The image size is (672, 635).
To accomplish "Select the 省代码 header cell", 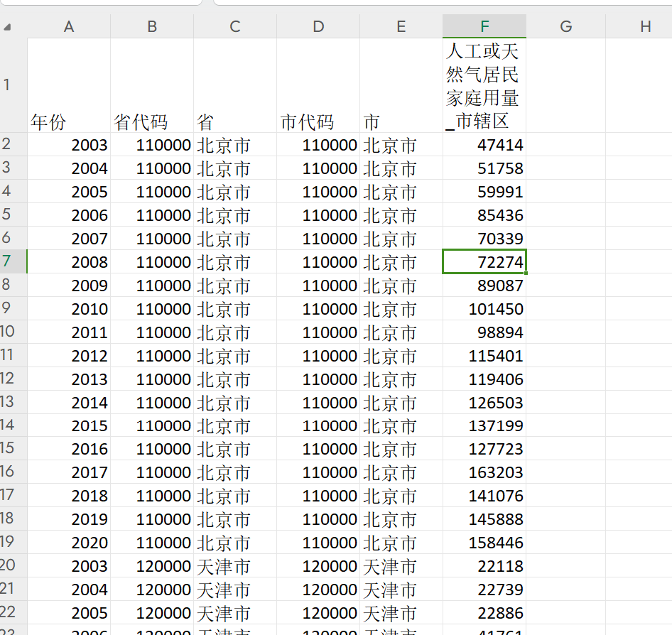I will tap(152, 121).
